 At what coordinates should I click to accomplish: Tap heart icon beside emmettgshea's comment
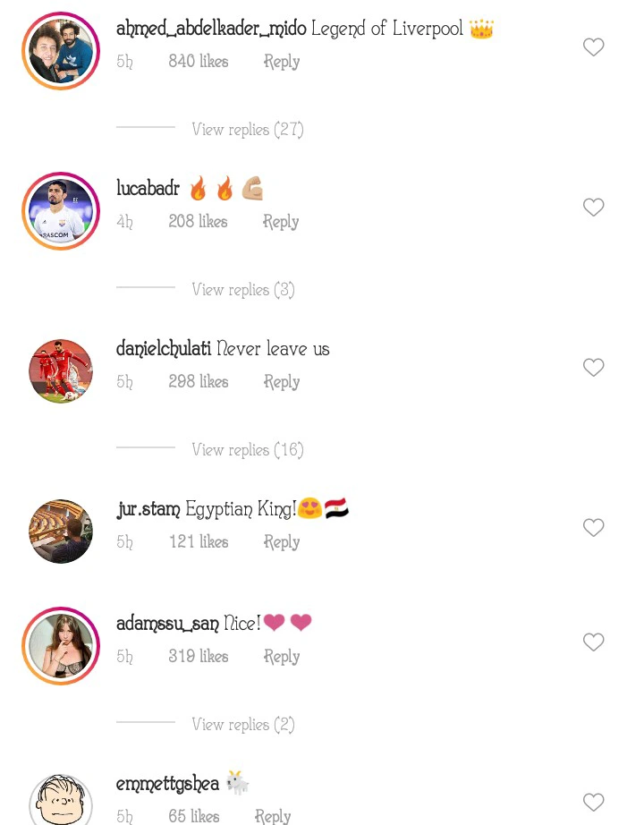tap(593, 803)
